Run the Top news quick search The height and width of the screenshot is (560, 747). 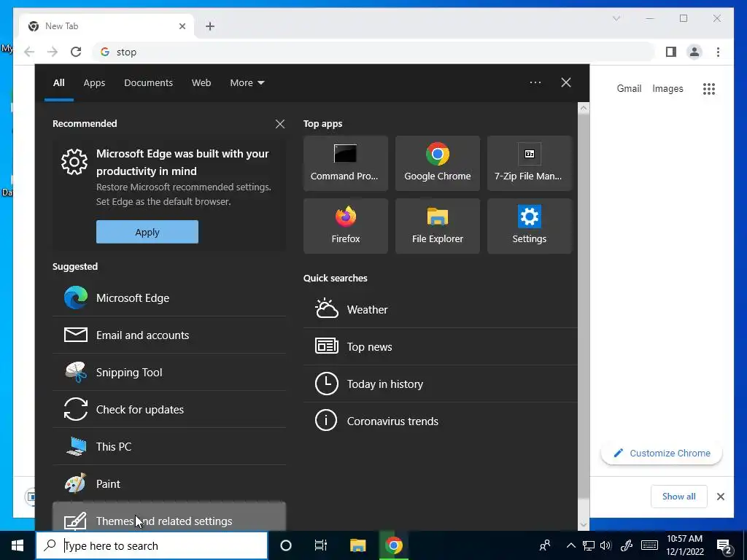(440, 346)
